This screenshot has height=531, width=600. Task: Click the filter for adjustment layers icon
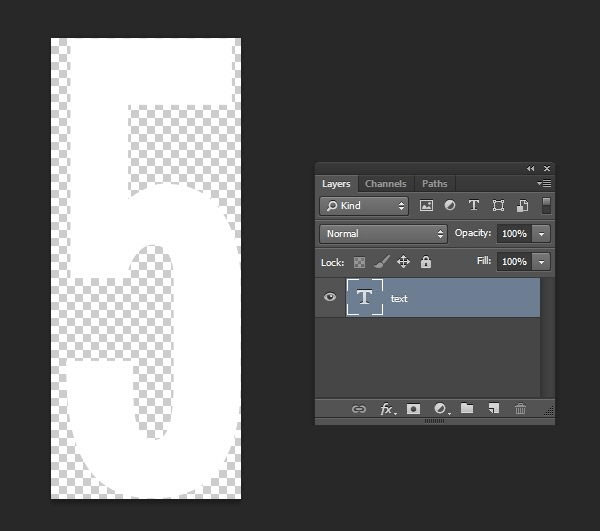coord(450,206)
